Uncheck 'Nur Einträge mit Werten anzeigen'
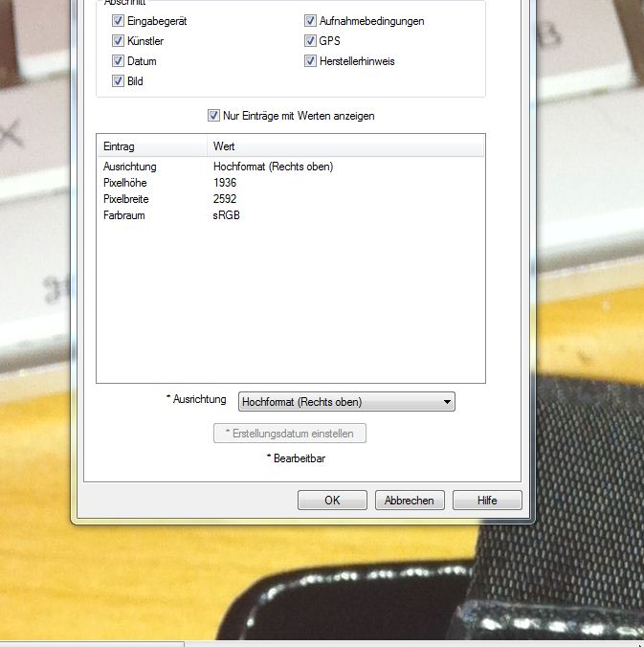This screenshot has height=647, width=644. tap(213, 116)
